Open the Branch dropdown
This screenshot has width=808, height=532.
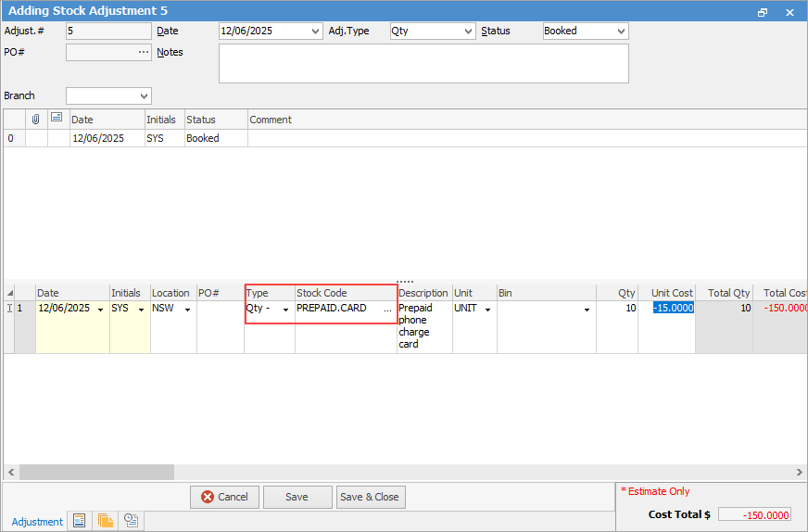pyautogui.click(x=144, y=95)
